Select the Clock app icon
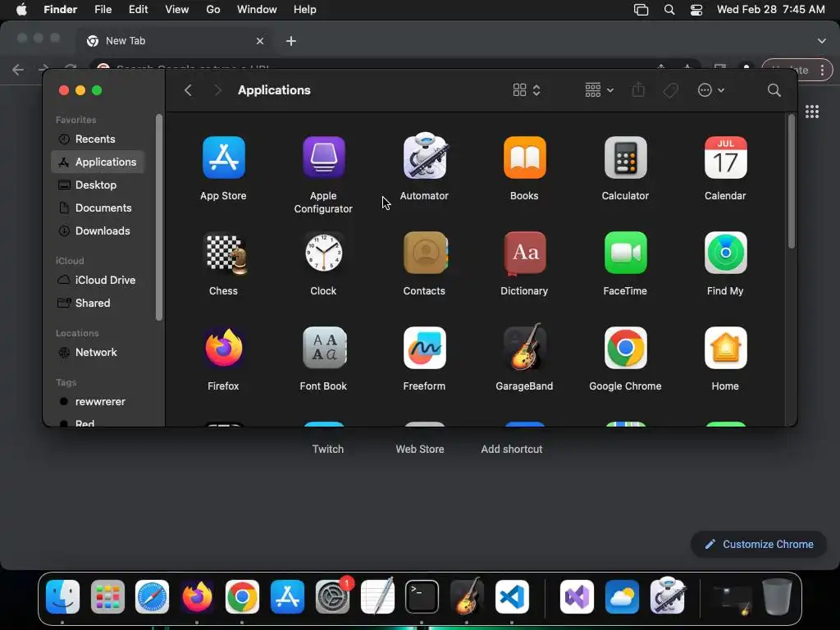 click(323, 253)
